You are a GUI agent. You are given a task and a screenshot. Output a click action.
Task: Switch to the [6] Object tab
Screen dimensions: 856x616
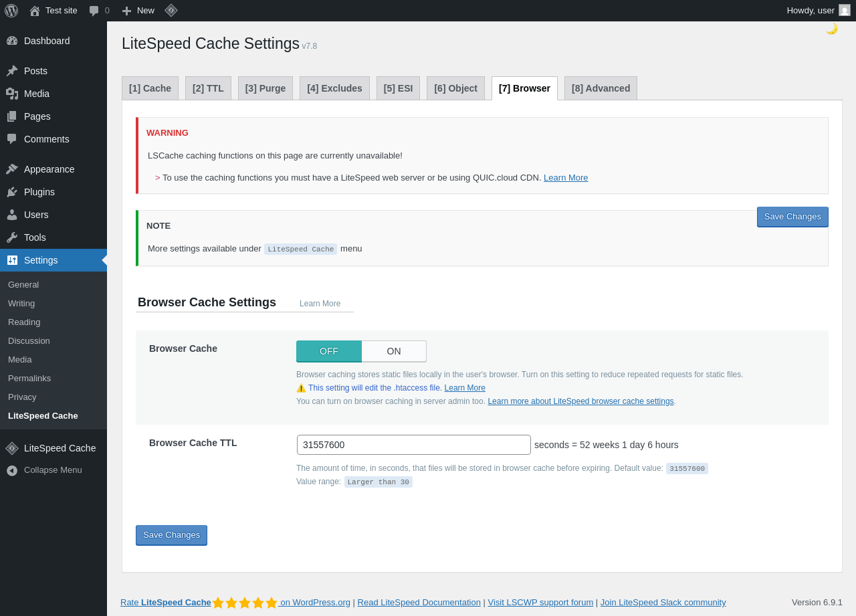tap(455, 88)
